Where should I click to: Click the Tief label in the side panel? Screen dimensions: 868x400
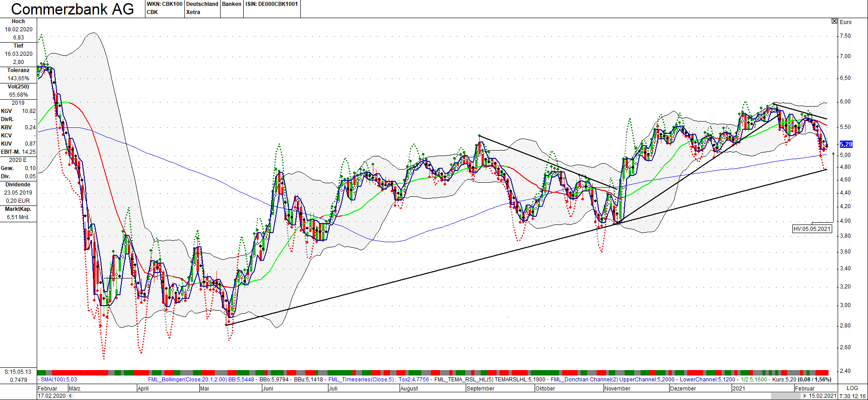click(x=18, y=46)
